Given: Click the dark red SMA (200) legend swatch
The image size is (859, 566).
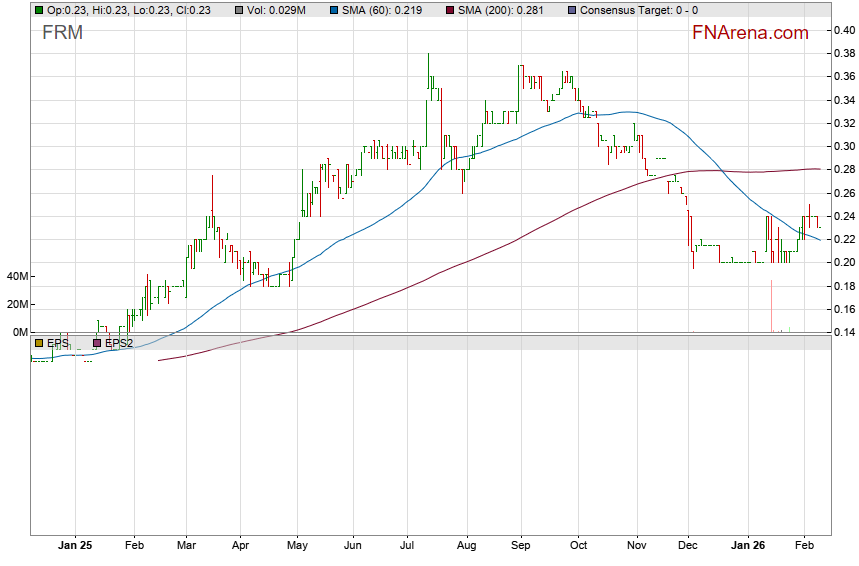Looking at the screenshot, I should point(449,10).
